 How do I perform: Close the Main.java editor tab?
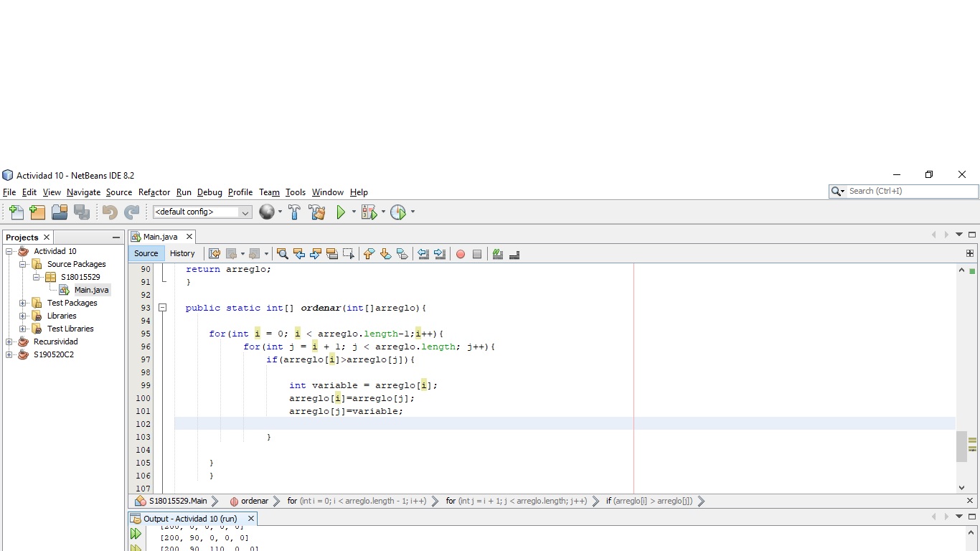pos(189,237)
